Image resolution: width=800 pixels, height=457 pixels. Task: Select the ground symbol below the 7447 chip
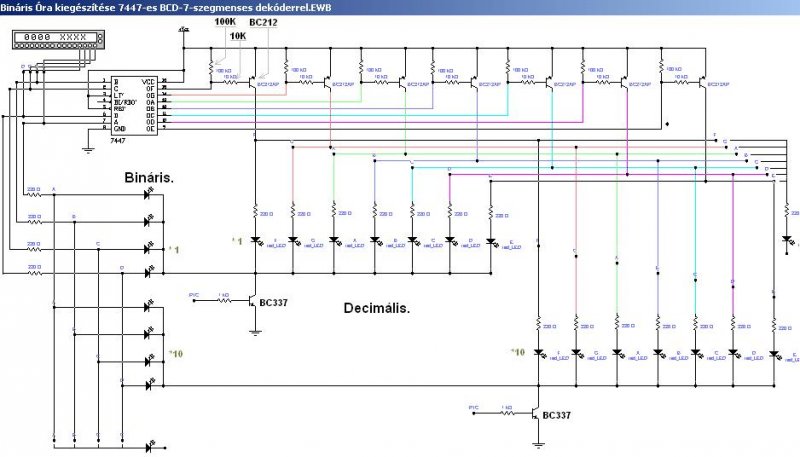88,149
